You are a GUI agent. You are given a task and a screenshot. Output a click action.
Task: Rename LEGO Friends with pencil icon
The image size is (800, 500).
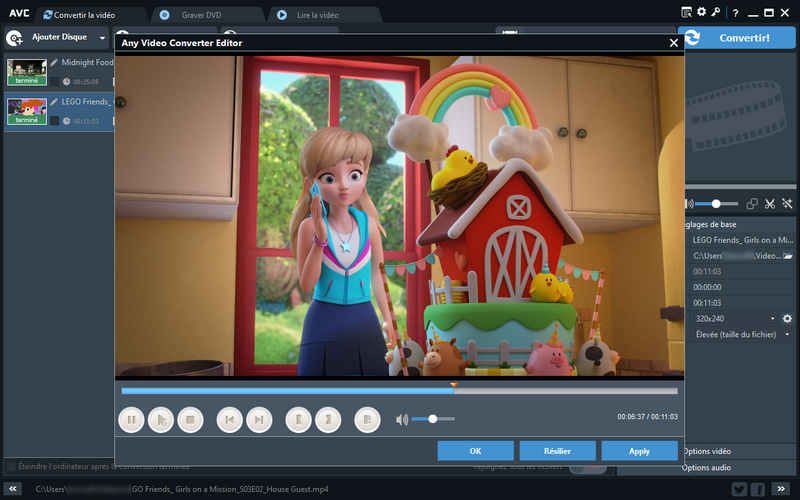click(54, 102)
